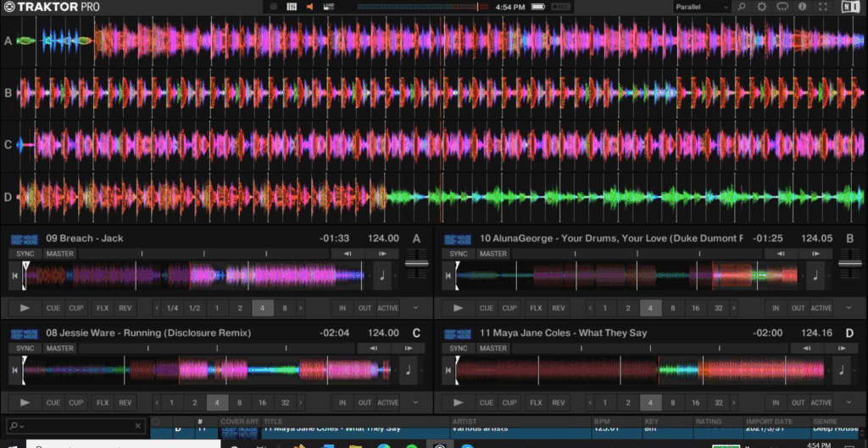Click CUE button on Deck C
Image resolution: width=868 pixels, height=448 pixels.
(x=53, y=403)
